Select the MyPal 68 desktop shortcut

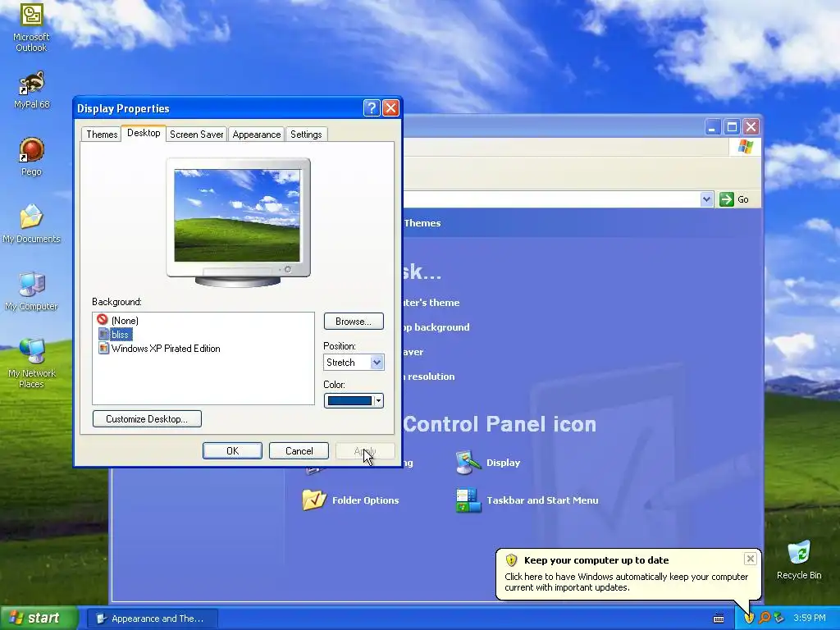tap(31, 90)
